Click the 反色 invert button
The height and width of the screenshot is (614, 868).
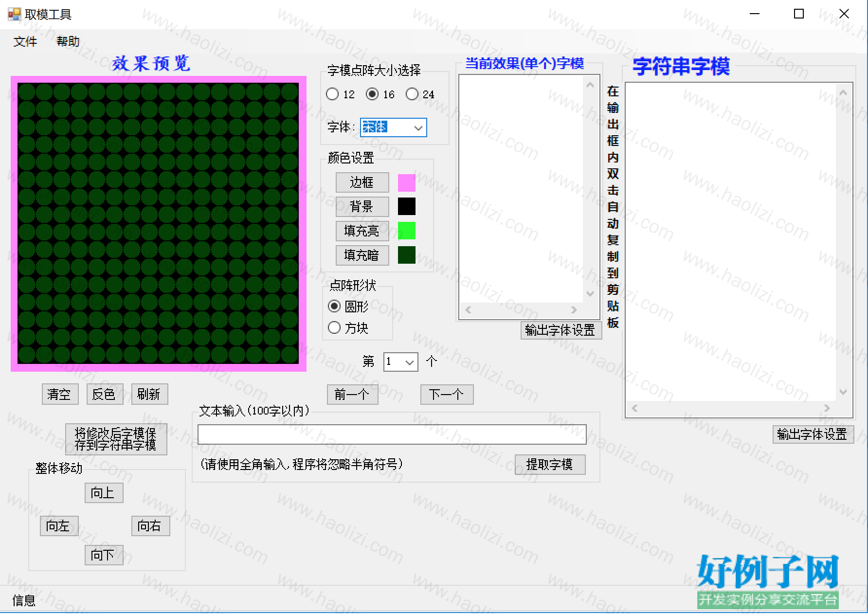pos(105,394)
